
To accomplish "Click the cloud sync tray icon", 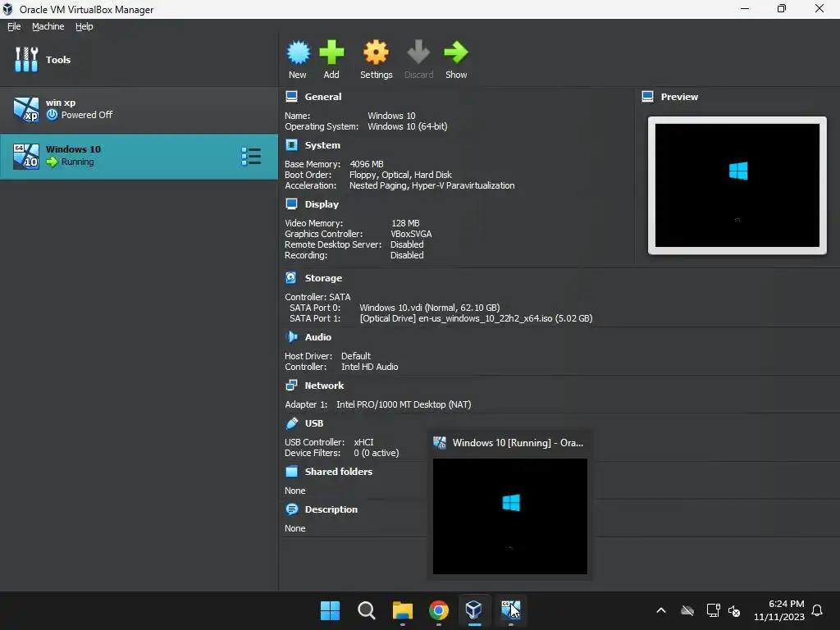I will click(x=687, y=610).
